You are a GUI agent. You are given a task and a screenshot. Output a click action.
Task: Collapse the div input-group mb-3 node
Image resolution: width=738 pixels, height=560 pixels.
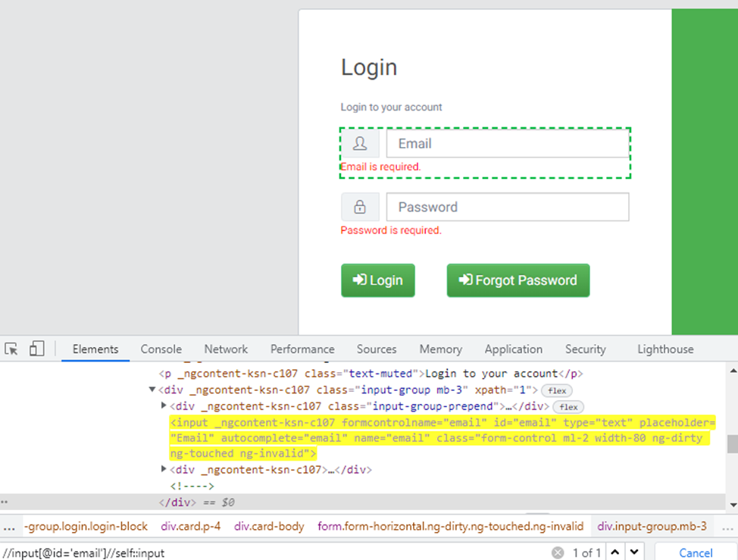[152, 389]
